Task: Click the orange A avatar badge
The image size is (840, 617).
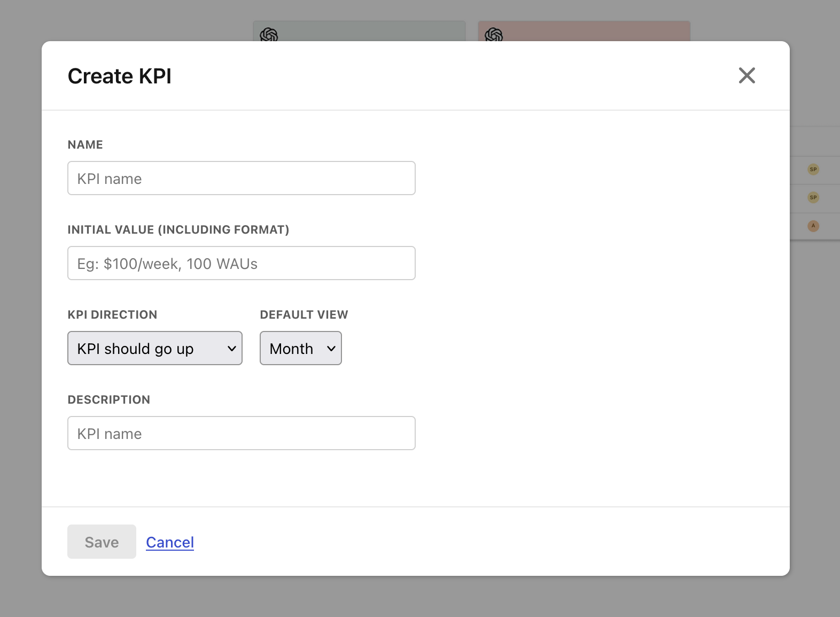Action: (x=813, y=226)
